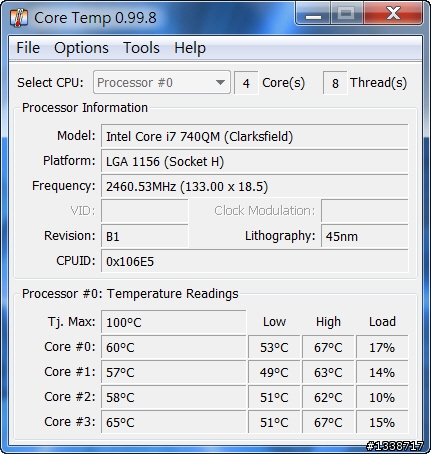Open the File menu

click(x=28, y=48)
